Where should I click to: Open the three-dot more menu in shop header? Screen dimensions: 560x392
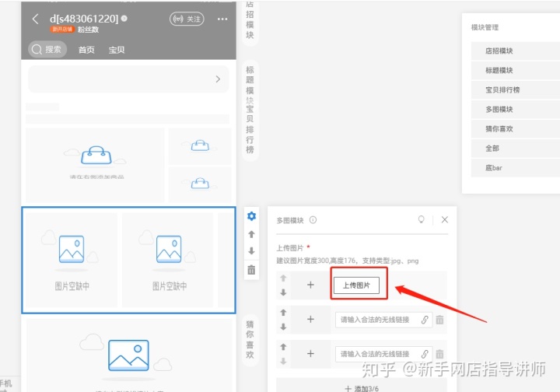point(222,19)
